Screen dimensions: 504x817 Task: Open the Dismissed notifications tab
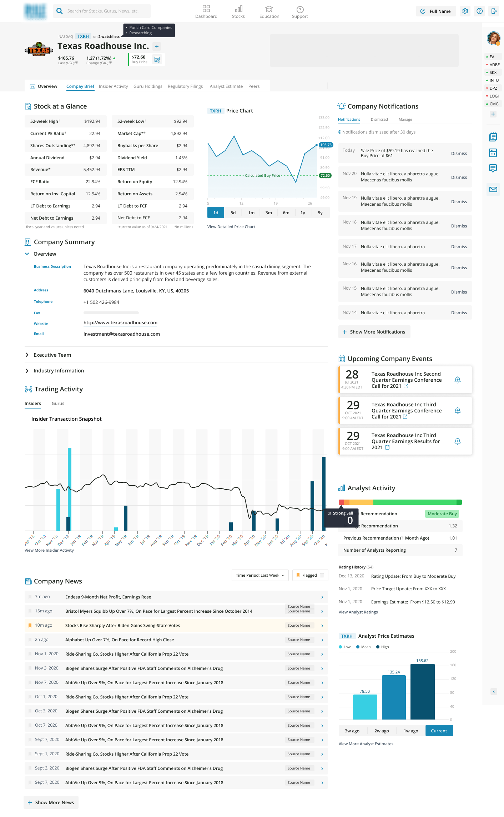click(x=379, y=120)
